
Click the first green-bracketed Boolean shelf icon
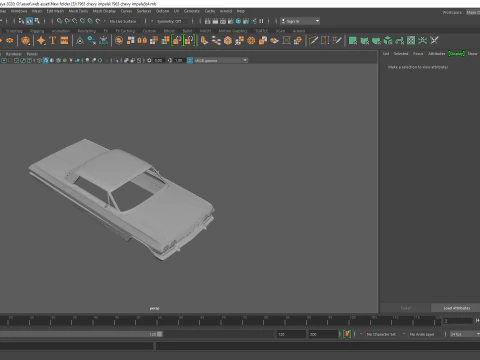(x=177, y=41)
